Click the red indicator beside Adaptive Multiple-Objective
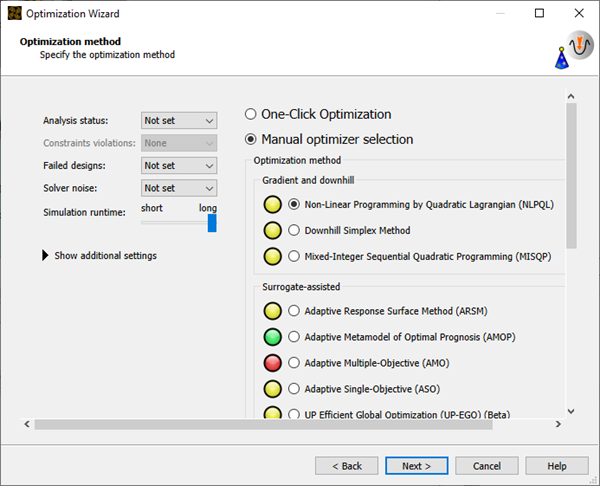Viewport: 600px width, 486px height. coord(271,362)
